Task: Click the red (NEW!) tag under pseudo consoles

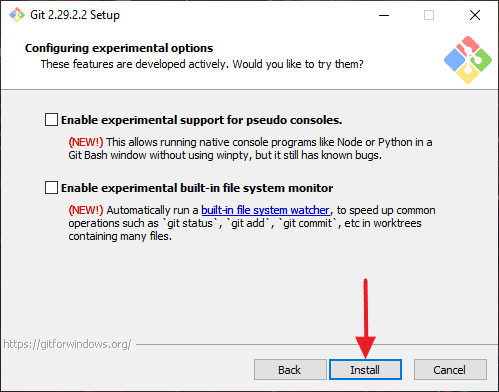Action: pos(86,142)
